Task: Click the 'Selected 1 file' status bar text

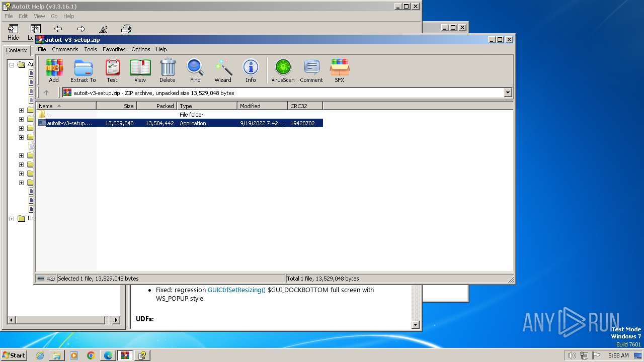Action: tap(98, 279)
